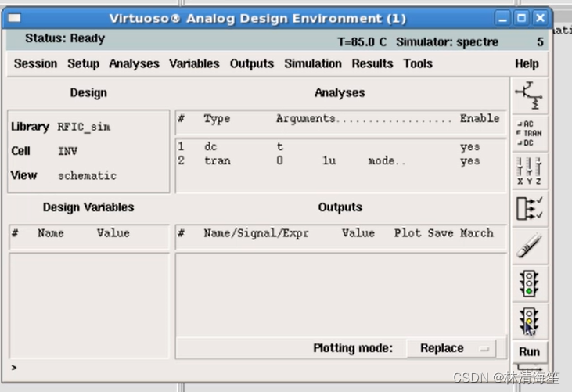
Task: Open Edit Variables XYZ sliders icon
Action: pyautogui.click(x=529, y=171)
